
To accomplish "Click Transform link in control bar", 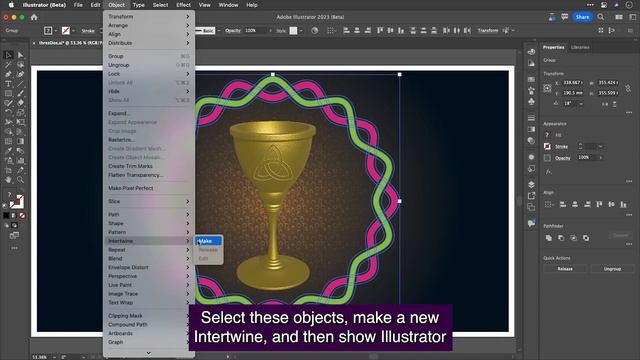I will coord(488,31).
